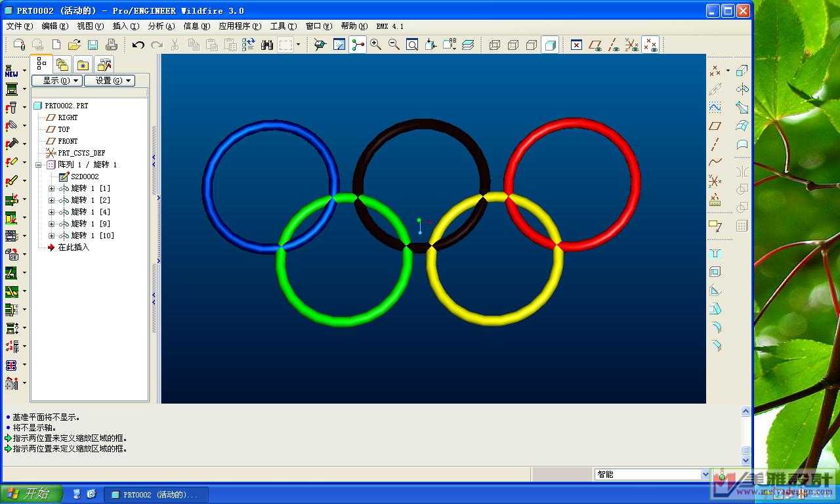Select the Hole tool
Screen dimensions: 840x504
click(x=715, y=253)
